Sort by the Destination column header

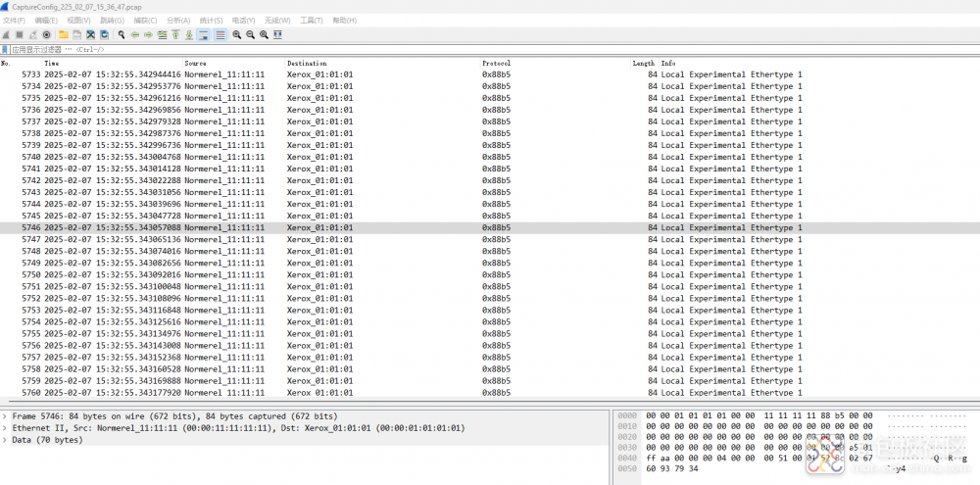tap(382, 63)
